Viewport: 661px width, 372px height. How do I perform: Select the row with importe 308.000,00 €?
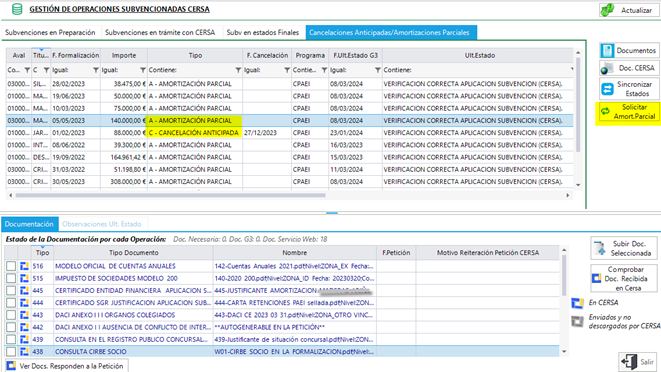[290, 182]
